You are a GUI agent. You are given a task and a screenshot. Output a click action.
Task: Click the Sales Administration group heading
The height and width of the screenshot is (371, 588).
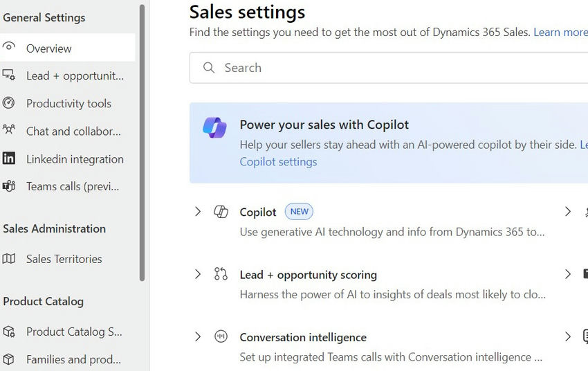(x=55, y=228)
